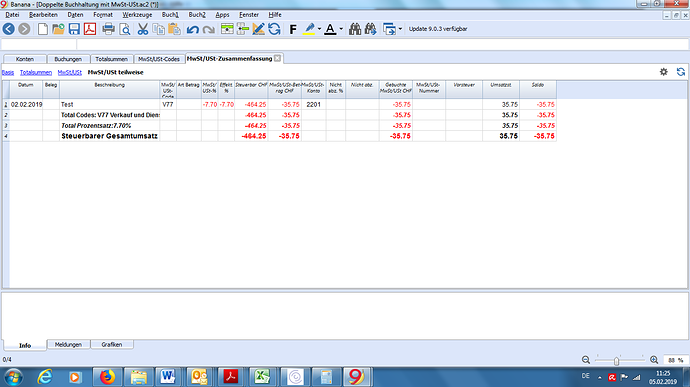
Task: Switch to the Buchungen tab
Action: point(68,59)
